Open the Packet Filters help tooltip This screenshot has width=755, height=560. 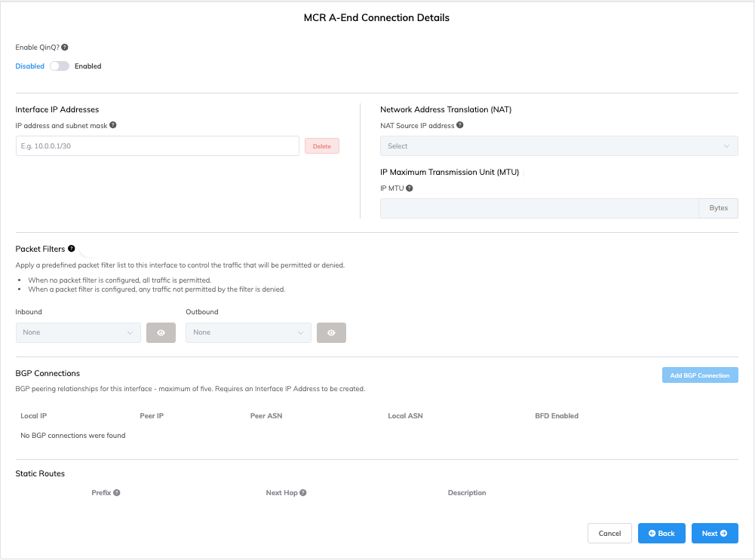(x=72, y=248)
